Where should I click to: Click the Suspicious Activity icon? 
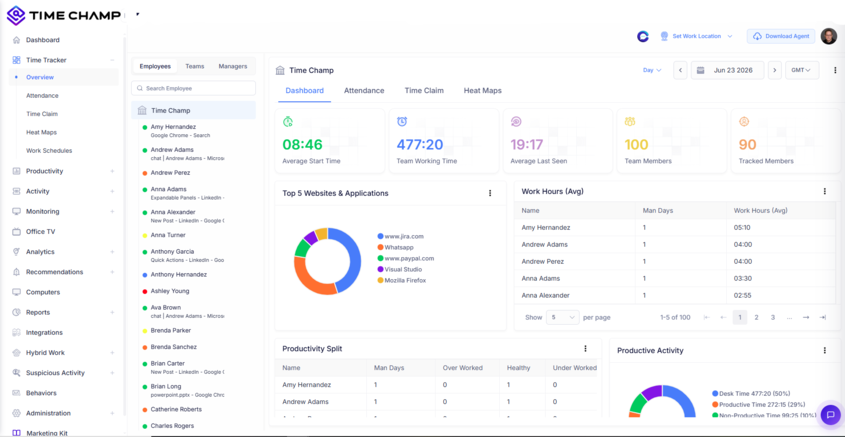coord(16,373)
